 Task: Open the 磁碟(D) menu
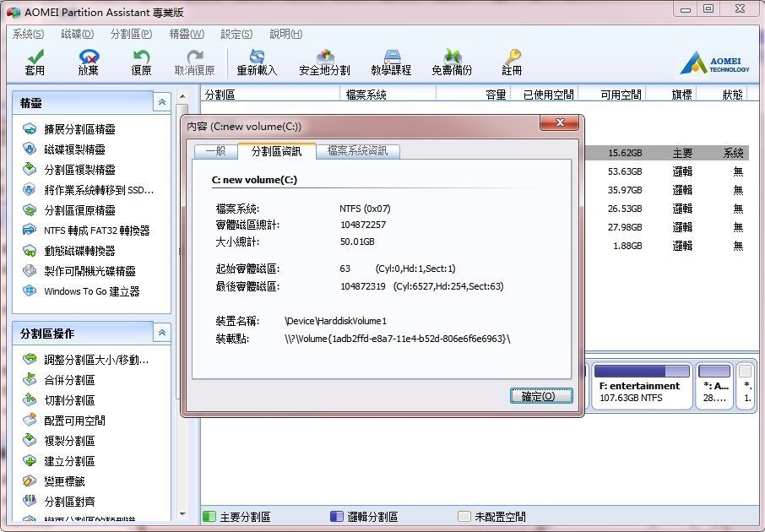click(x=77, y=34)
